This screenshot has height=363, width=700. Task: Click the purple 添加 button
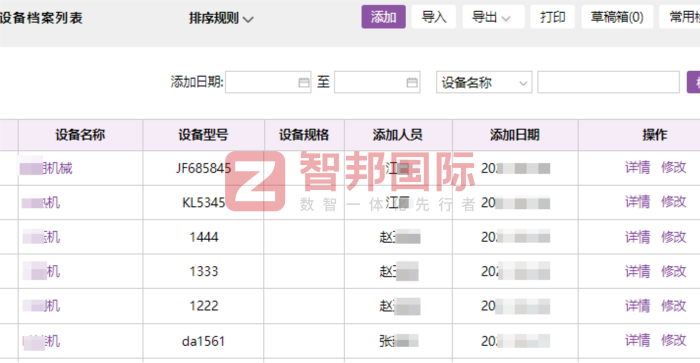coord(383,17)
